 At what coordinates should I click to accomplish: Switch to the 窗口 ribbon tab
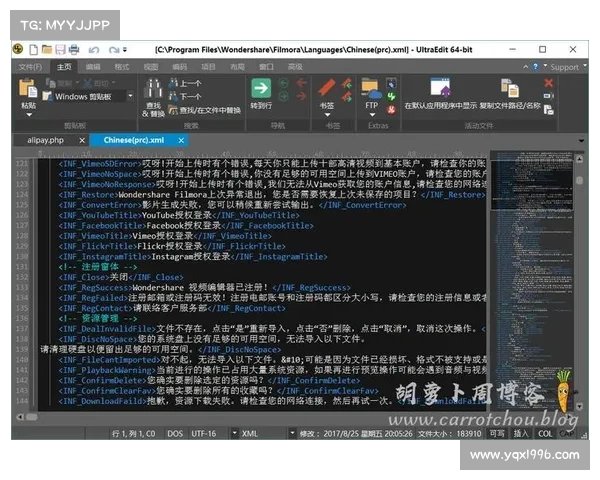tap(266, 67)
